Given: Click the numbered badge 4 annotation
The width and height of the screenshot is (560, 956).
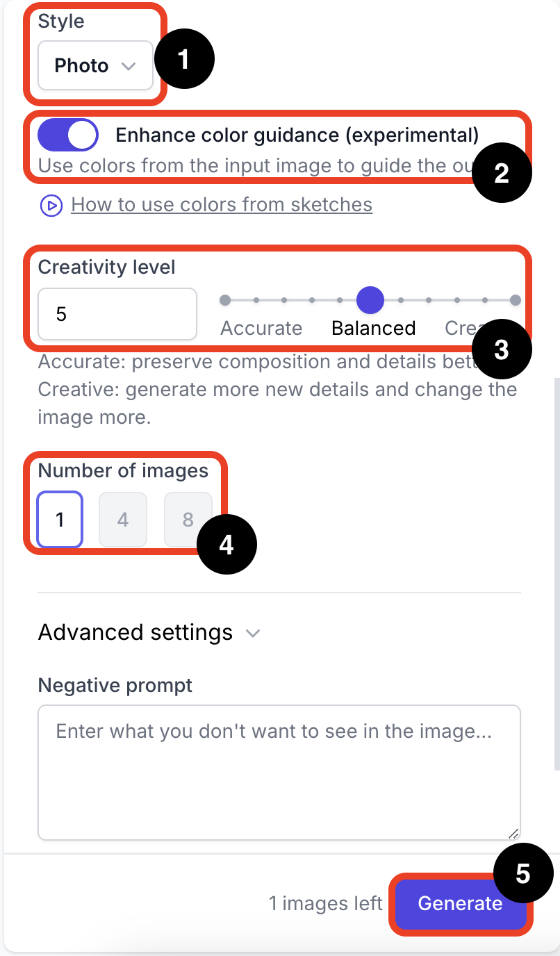Looking at the screenshot, I should coord(227,545).
